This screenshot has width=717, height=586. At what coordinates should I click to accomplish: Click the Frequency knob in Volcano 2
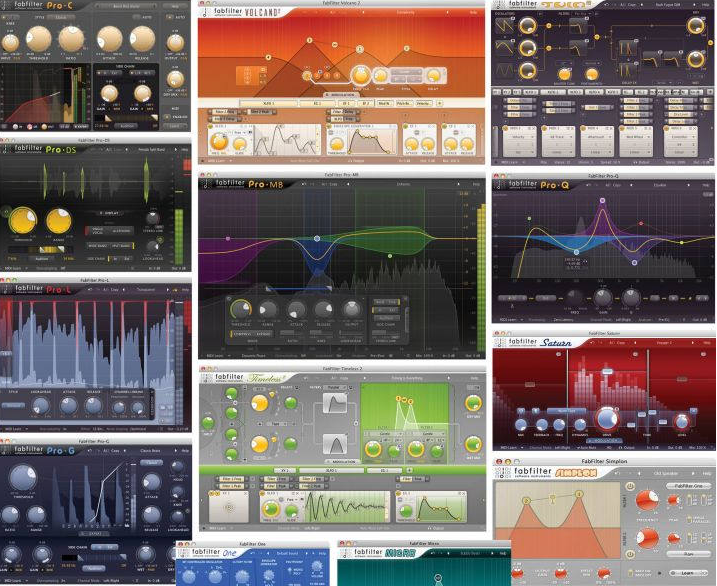click(361, 76)
